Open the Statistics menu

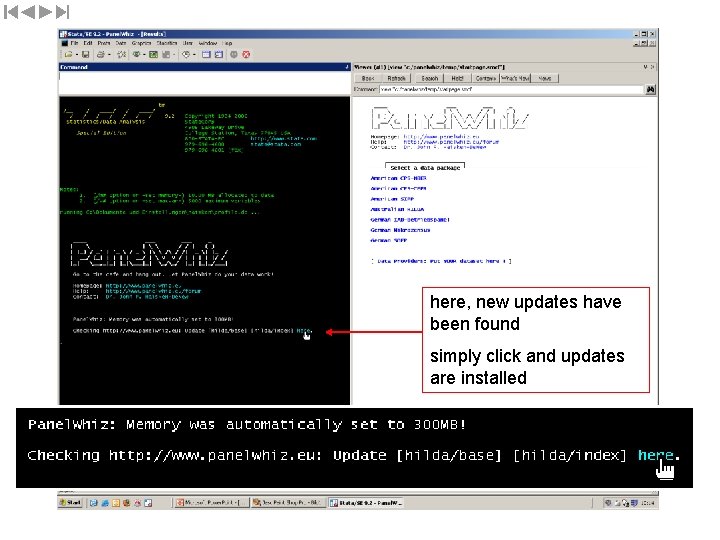pyautogui.click(x=167, y=43)
